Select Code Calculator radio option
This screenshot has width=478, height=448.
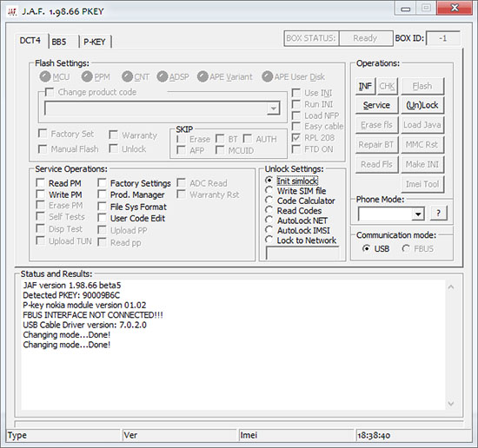269,201
